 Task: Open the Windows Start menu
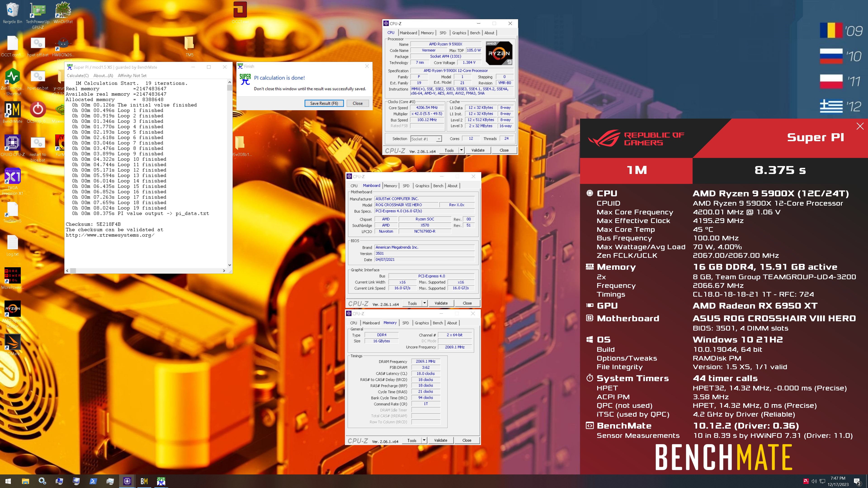click(8, 481)
